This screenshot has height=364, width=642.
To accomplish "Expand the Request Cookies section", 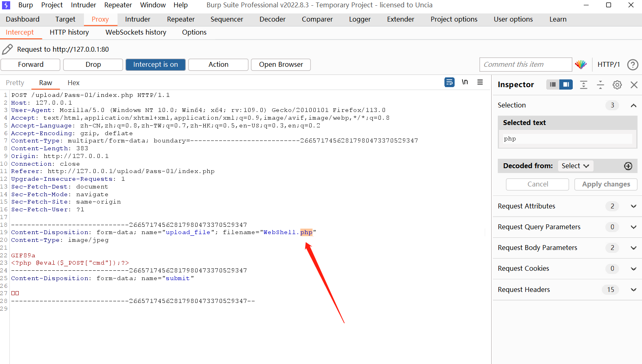I will point(633,269).
